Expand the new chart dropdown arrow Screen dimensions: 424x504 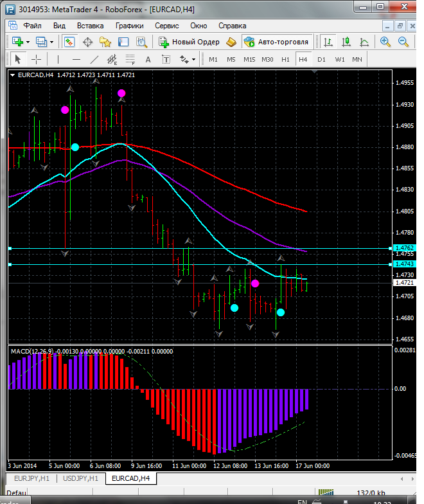coord(28,42)
